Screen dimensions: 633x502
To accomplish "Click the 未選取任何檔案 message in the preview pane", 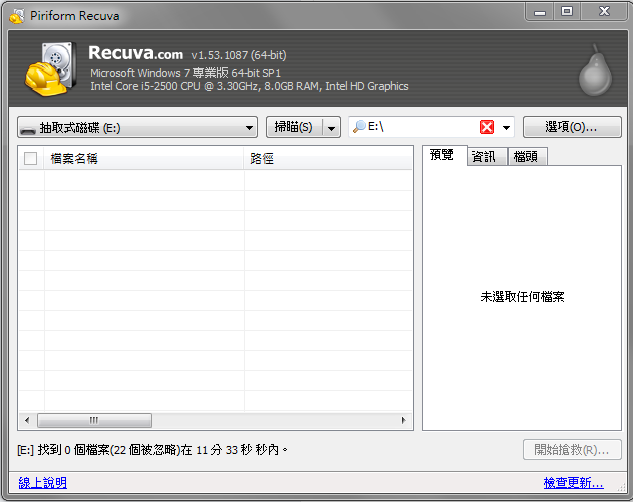I will point(522,297).
